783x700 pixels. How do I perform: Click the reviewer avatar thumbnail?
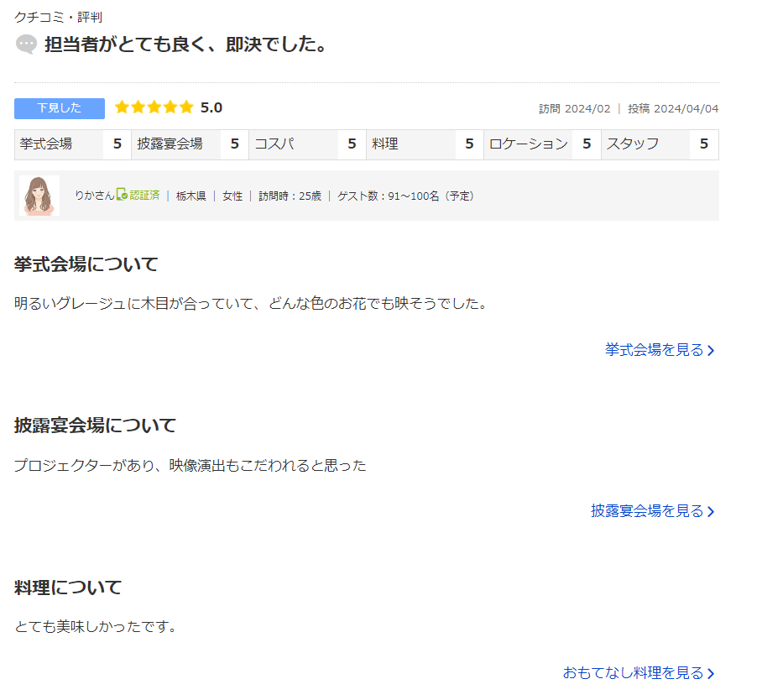(39, 196)
